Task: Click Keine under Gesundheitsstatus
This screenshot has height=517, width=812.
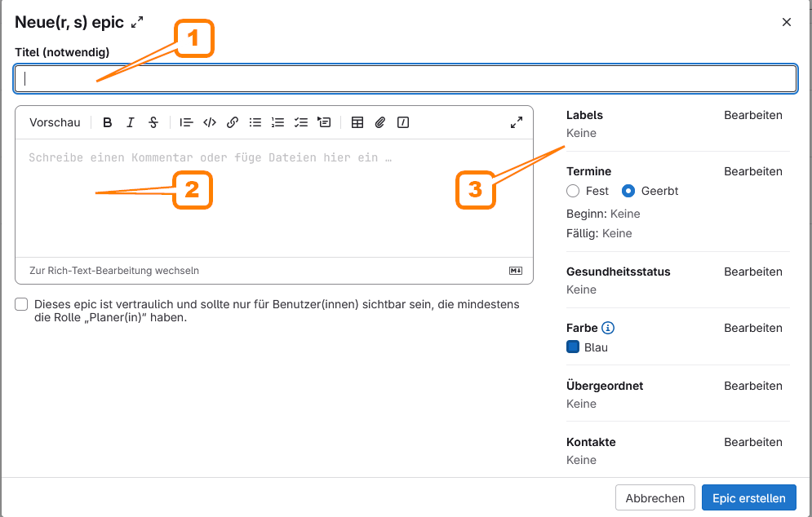Action: [581, 289]
